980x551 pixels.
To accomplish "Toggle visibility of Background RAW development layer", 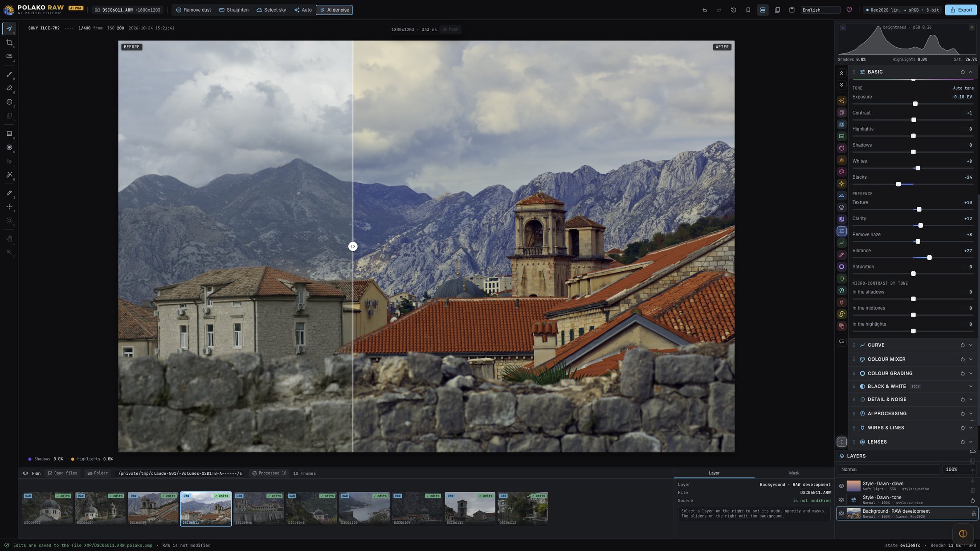I will 841,514.
